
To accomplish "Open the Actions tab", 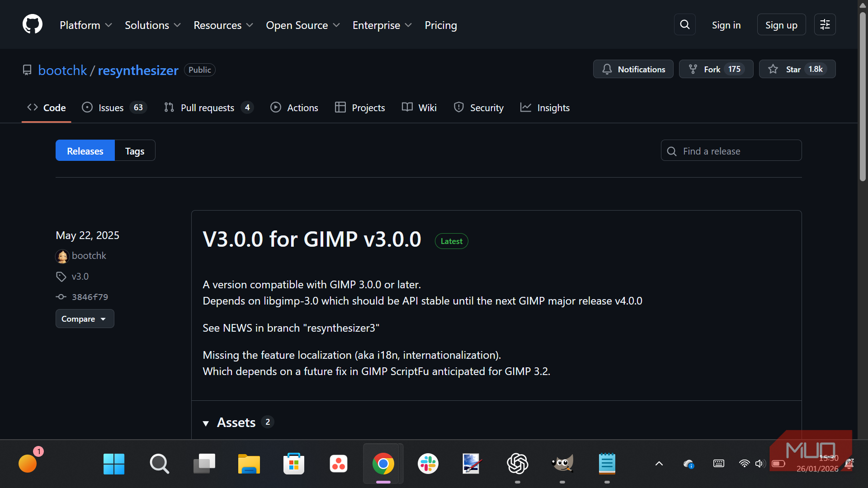I will [294, 108].
